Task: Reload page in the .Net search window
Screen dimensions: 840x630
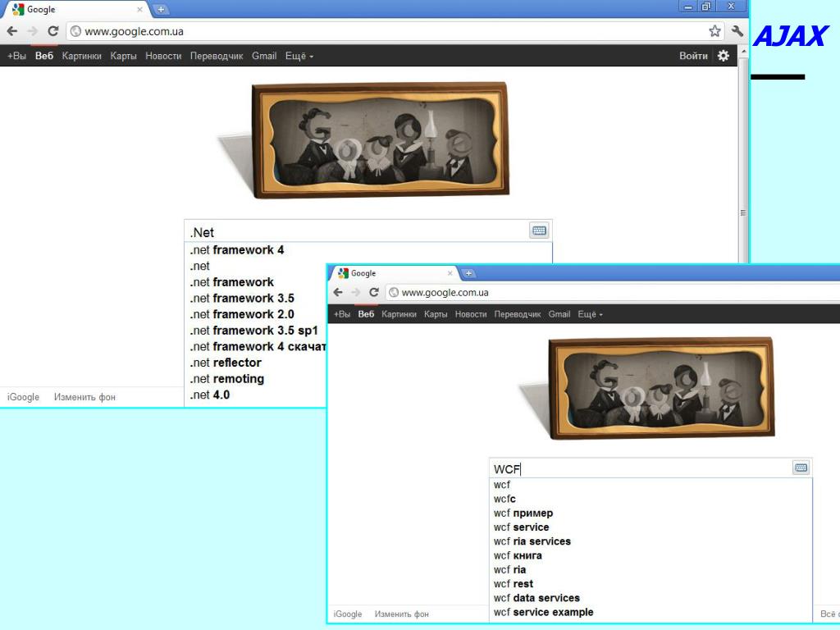Action: [52, 31]
